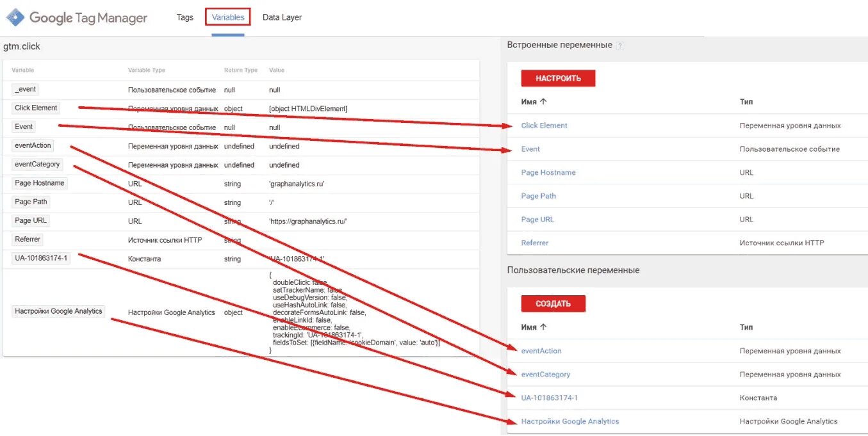Sort built-in variables by the Имя arrow
The image size is (868, 436).
[544, 101]
